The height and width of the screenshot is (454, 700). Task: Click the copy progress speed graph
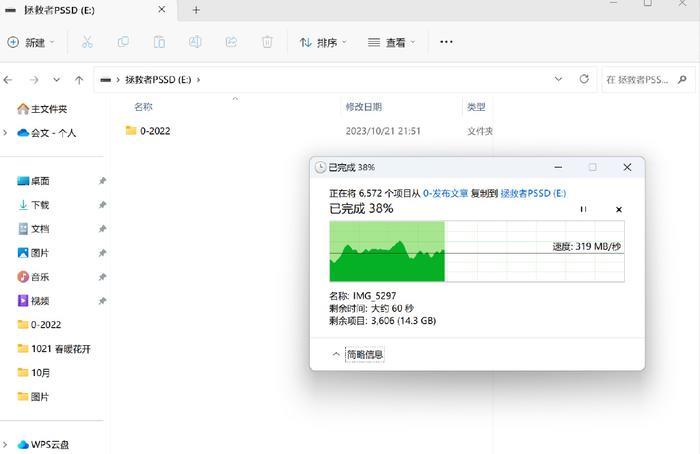(477, 251)
